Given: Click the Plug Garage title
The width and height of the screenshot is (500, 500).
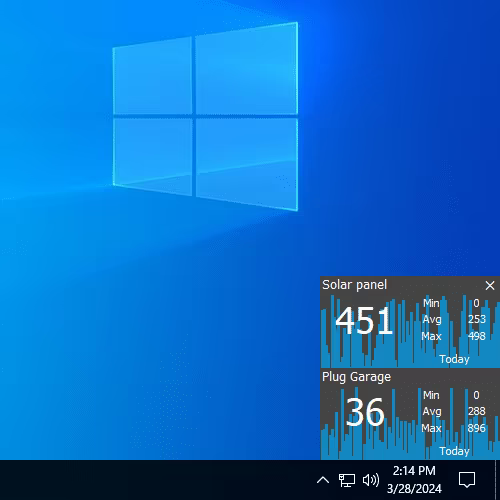Looking at the screenshot, I should coord(356,377).
